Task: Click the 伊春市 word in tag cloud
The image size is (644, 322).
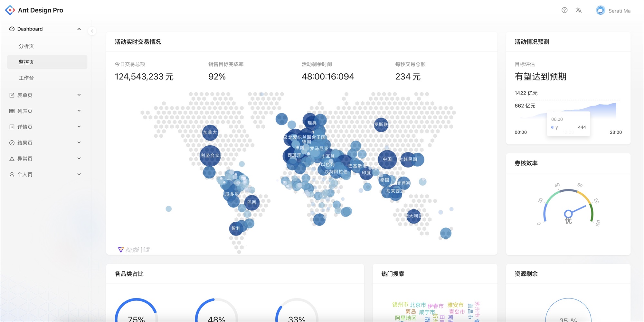Action: tap(436, 306)
